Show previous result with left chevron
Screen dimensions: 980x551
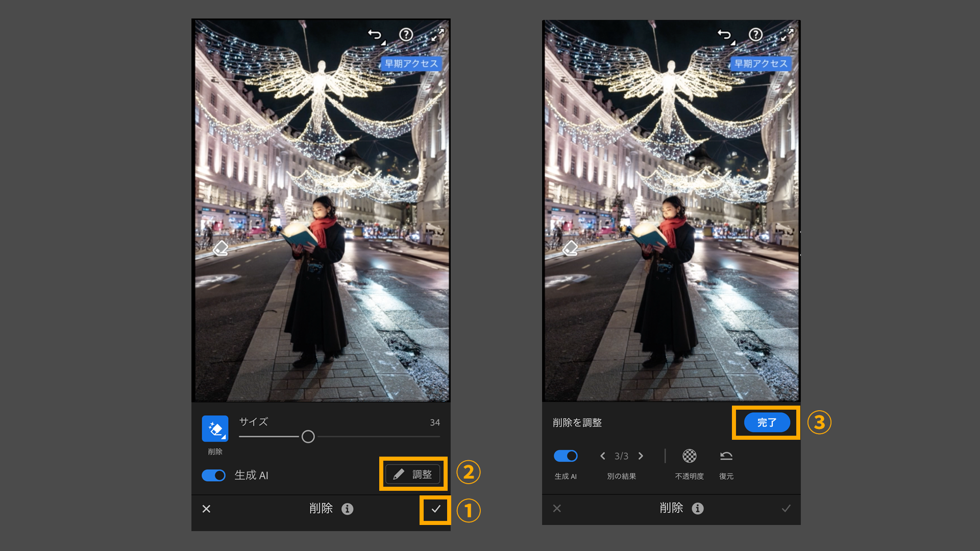point(603,456)
